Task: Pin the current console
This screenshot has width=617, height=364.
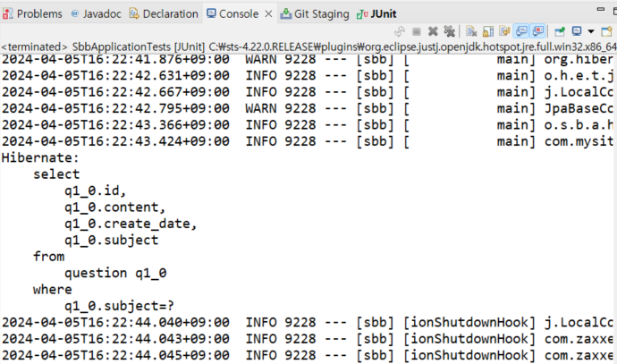Action: (560, 31)
